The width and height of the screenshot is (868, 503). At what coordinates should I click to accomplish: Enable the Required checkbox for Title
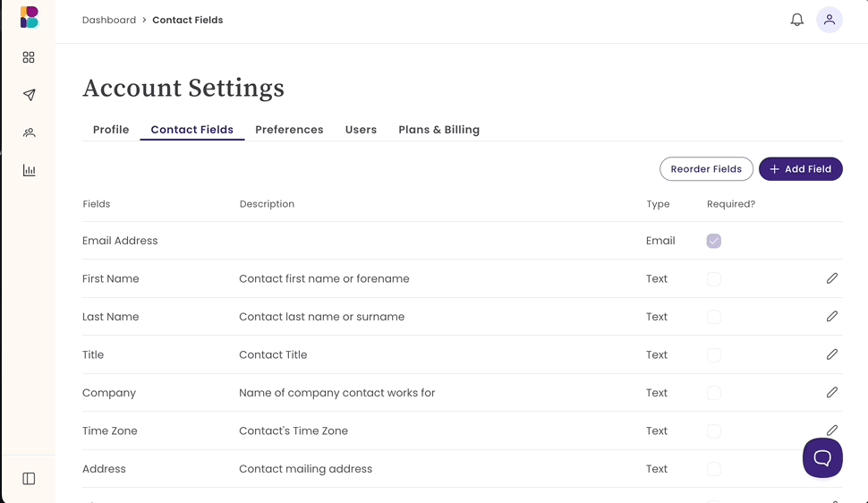point(713,354)
